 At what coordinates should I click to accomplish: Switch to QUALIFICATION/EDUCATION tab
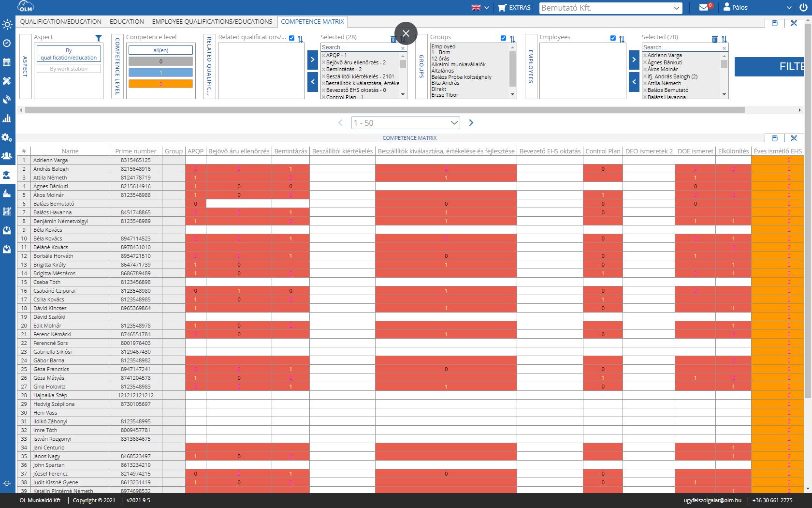point(61,22)
